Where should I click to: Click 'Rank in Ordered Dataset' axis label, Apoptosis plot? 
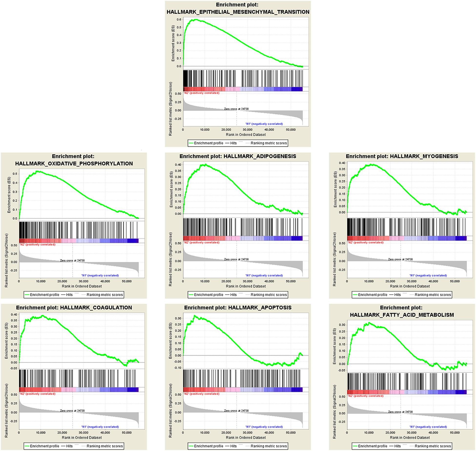tap(246, 438)
